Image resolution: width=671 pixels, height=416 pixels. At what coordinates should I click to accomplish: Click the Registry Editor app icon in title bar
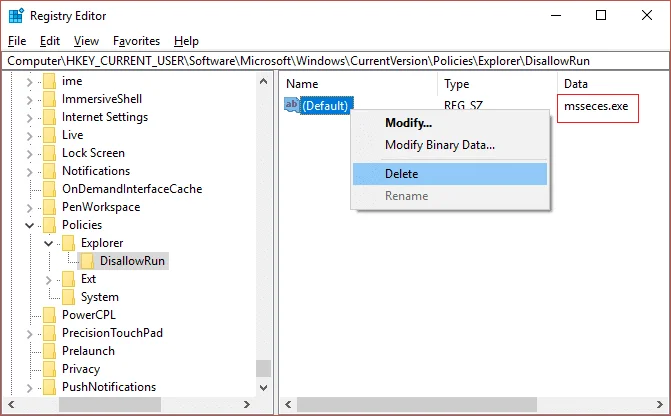coord(16,16)
